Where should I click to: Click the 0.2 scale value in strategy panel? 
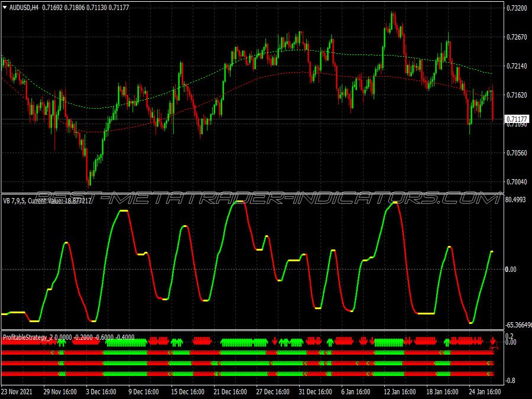click(510, 336)
